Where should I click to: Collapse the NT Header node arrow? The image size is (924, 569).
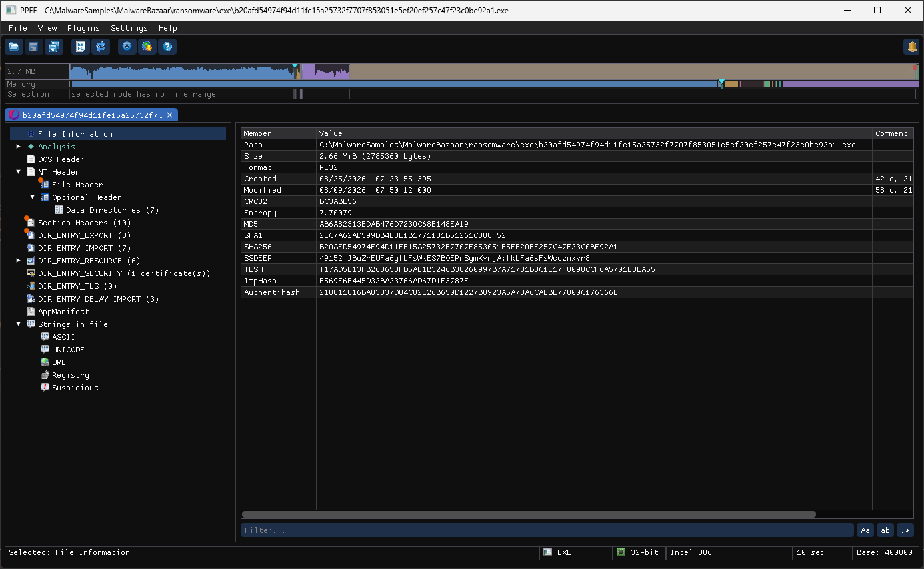[x=19, y=172]
